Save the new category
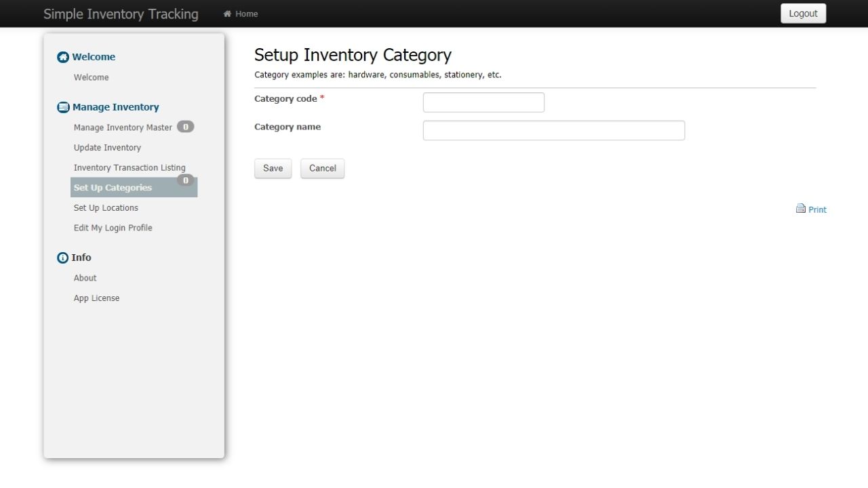This screenshot has height=488, width=868. [x=273, y=168]
